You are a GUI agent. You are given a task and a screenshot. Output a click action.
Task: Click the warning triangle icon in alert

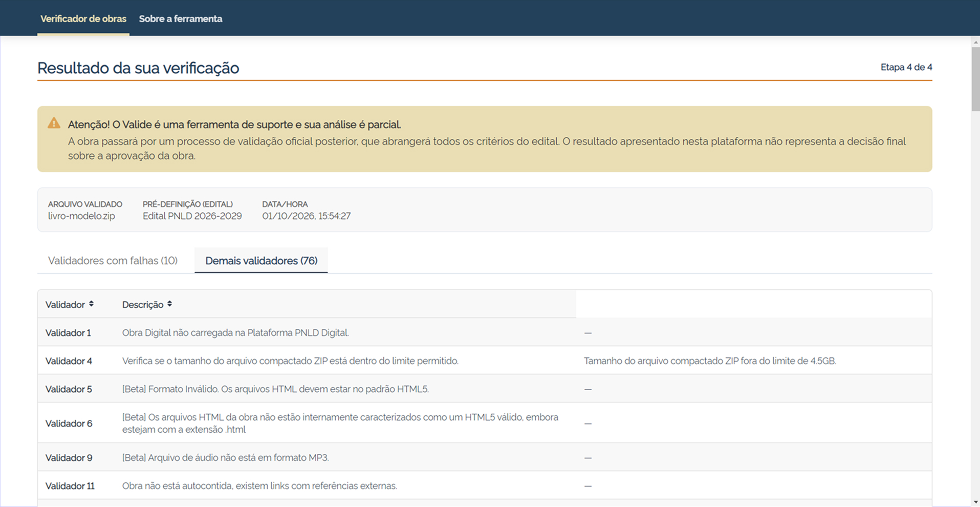[x=54, y=123]
